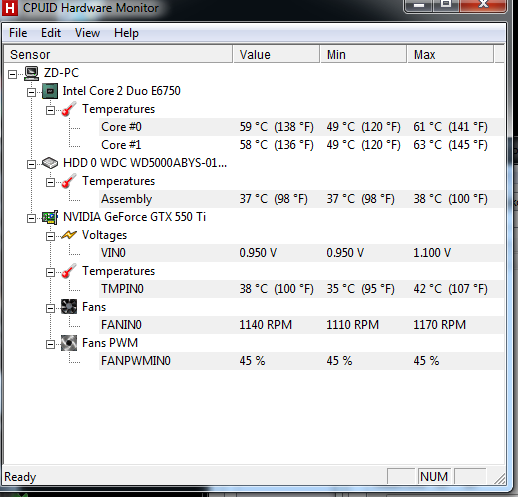The image size is (518, 497).
Task: Collapse the HDD Temperatures node
Action: (x=50, y=182)
